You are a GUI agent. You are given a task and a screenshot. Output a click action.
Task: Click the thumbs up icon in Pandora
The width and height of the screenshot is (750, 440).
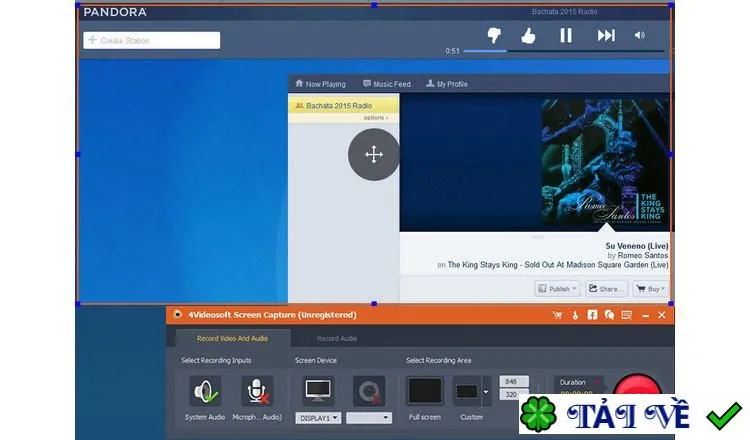coord(528,35)
